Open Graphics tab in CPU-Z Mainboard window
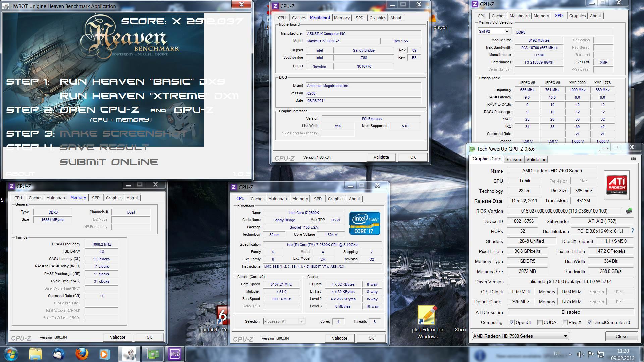The width and height of the screenshot is (644, 362). (x=378, y=18)
